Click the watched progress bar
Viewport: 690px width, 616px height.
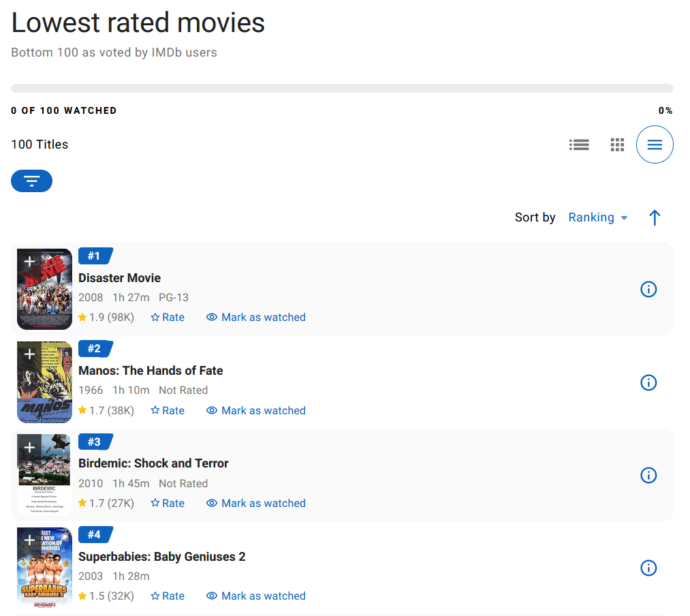[342, 89]
